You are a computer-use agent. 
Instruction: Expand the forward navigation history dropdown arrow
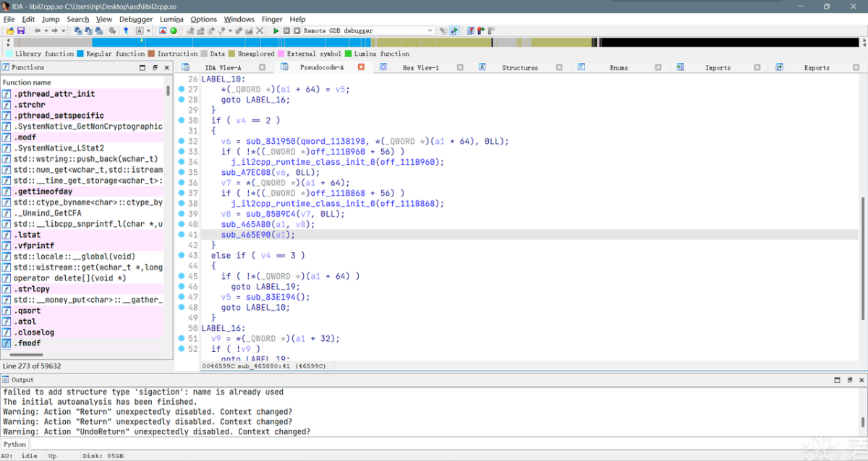tap(63, 30)
